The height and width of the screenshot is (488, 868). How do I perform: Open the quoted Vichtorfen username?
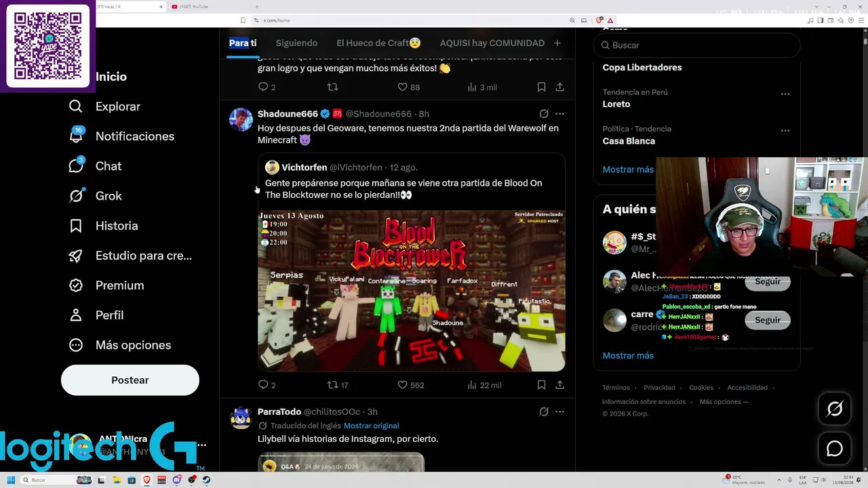(x=304, y=167)
